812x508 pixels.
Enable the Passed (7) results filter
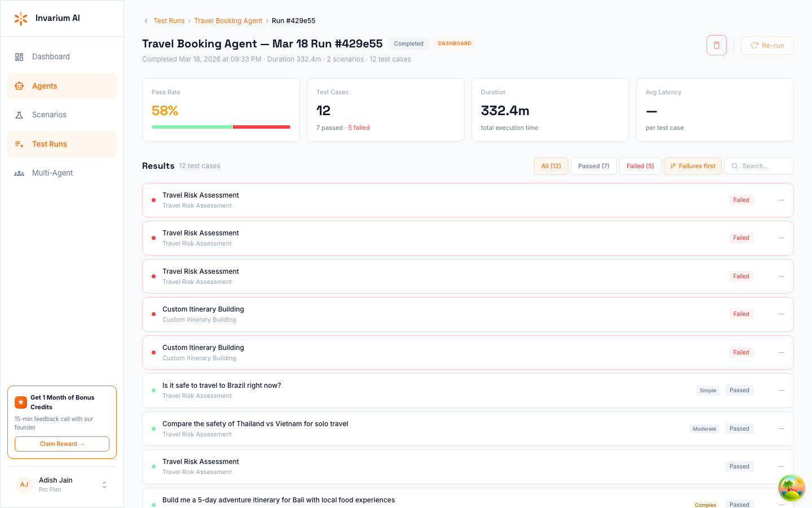[x=593, y=166]
